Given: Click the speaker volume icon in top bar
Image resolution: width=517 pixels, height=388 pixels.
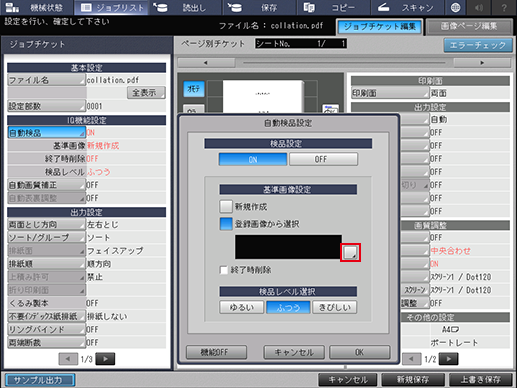Looking at the screenshot, I should tap(479, 7).
